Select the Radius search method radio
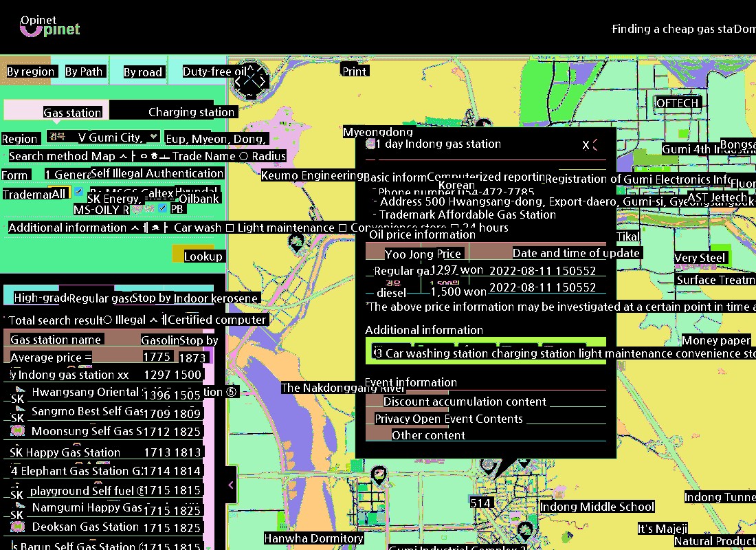The image size is (756, 550). (x=243, y=156)
